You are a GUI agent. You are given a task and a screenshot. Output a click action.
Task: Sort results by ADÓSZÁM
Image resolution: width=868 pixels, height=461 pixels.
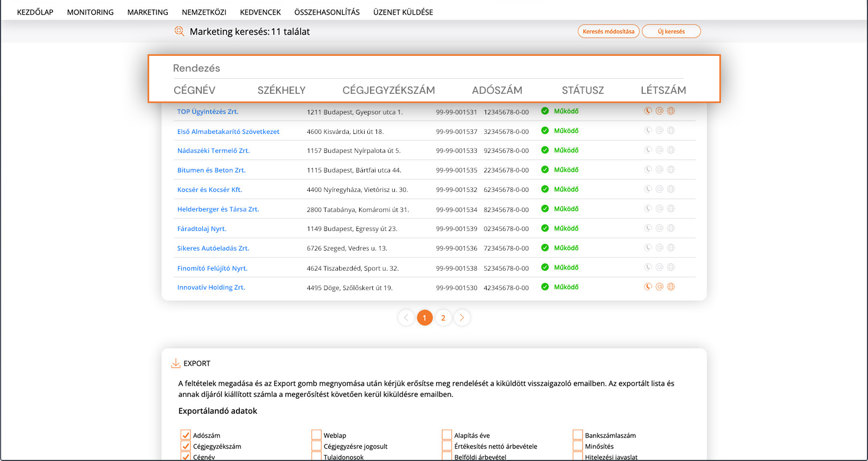pyautogui.click(x=497, y=90)
